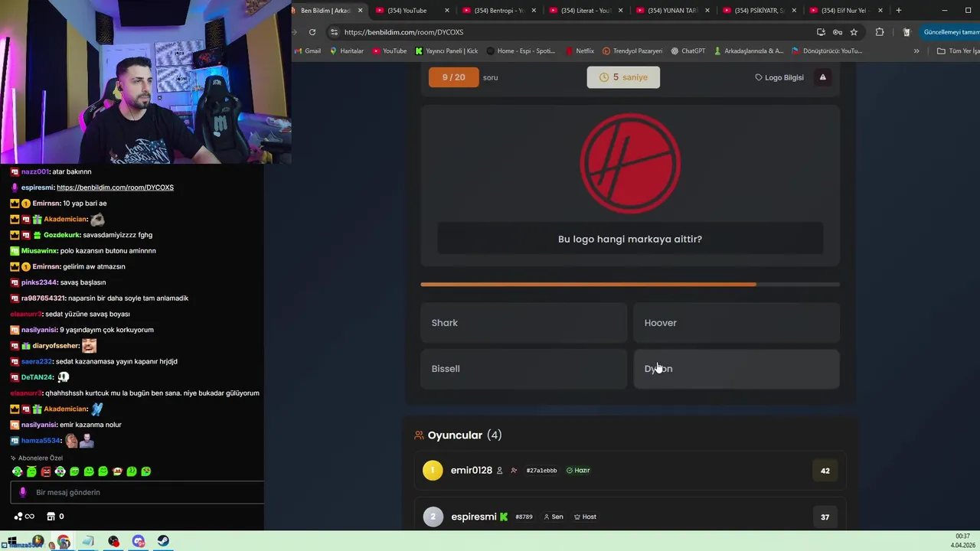Click the red circular brand logo image

pos(630,163)
